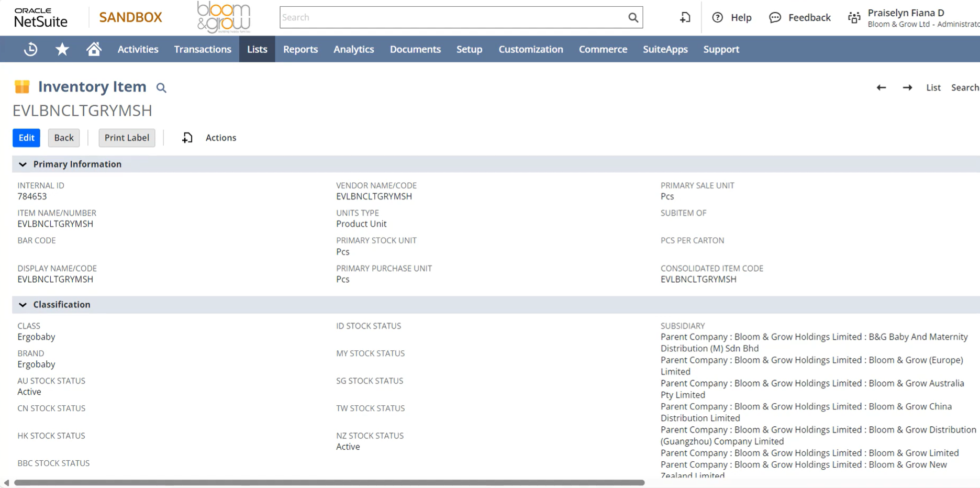Open the Analytics menu
980x488 pixels.
(x=354, y=49)
